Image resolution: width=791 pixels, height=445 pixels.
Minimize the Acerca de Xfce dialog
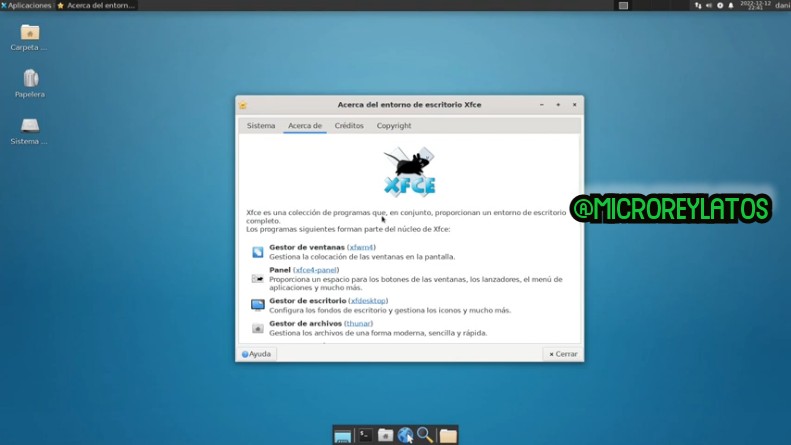(542, 105)
